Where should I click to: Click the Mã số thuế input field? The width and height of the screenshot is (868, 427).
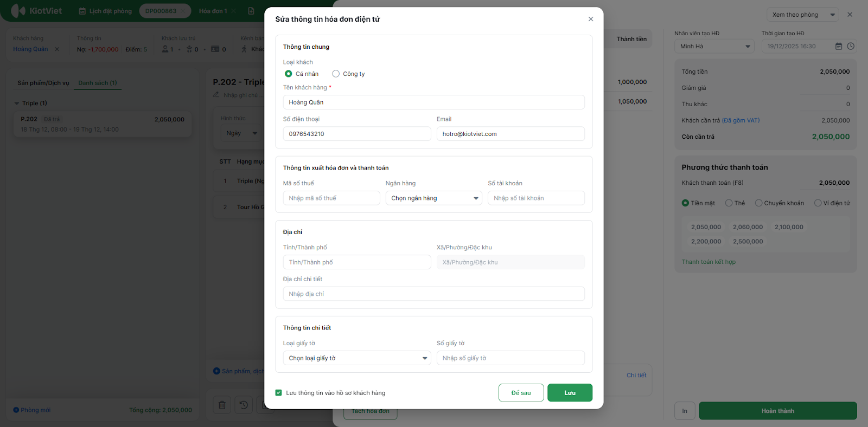click(331, 198)
